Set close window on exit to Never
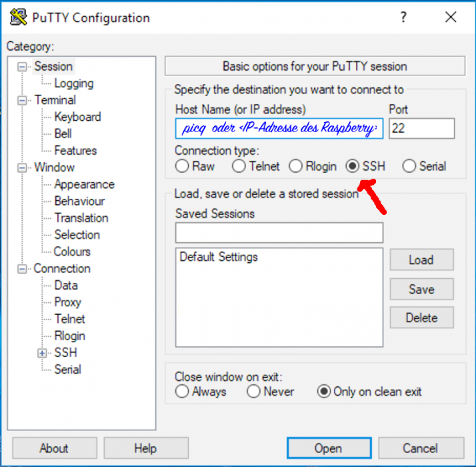 (253, 392)
